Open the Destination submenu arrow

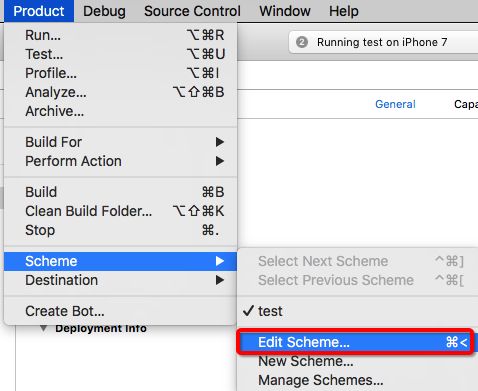pos(219,280)
